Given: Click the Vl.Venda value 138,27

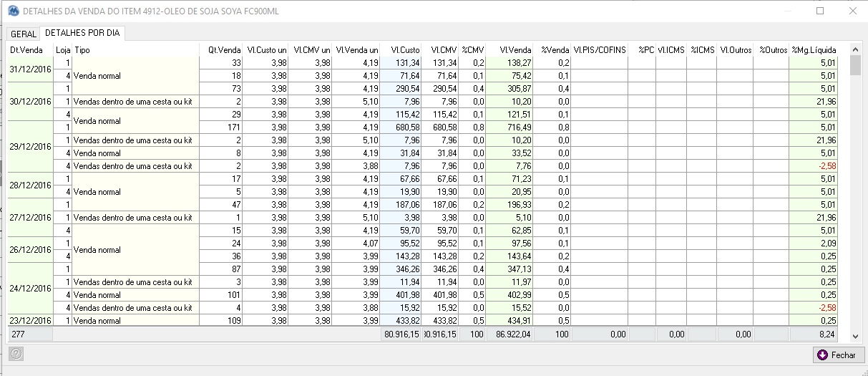Looking at the screenshot, I should click(509, 62).
